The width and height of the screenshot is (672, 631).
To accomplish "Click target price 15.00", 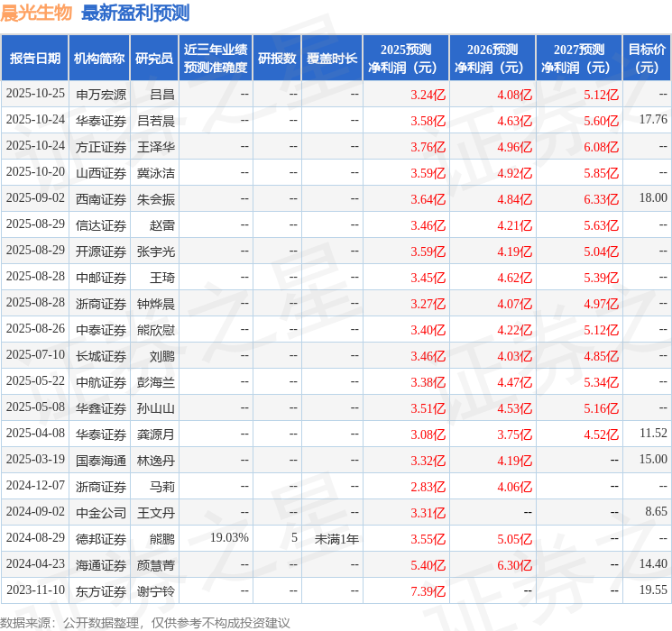I will 653,459.
